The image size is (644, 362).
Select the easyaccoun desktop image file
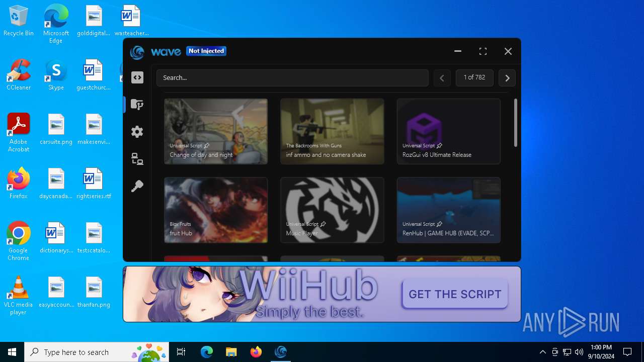(x=56, y=292)
